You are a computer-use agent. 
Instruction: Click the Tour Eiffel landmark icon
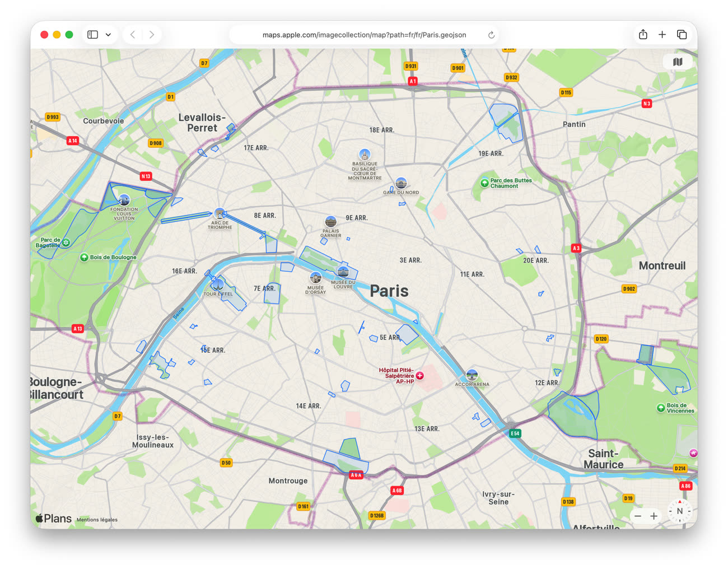[x=218, y=284]
